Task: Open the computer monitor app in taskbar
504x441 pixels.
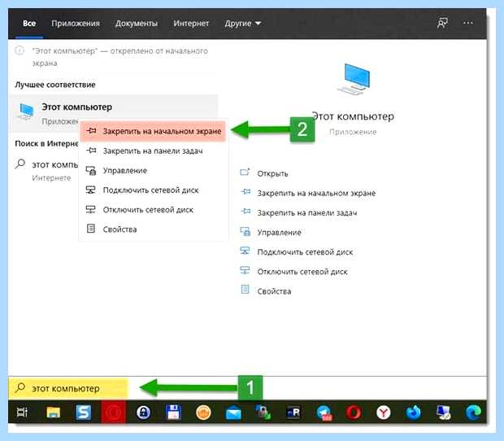Action: pyautogui.click(x=444, y=413)
